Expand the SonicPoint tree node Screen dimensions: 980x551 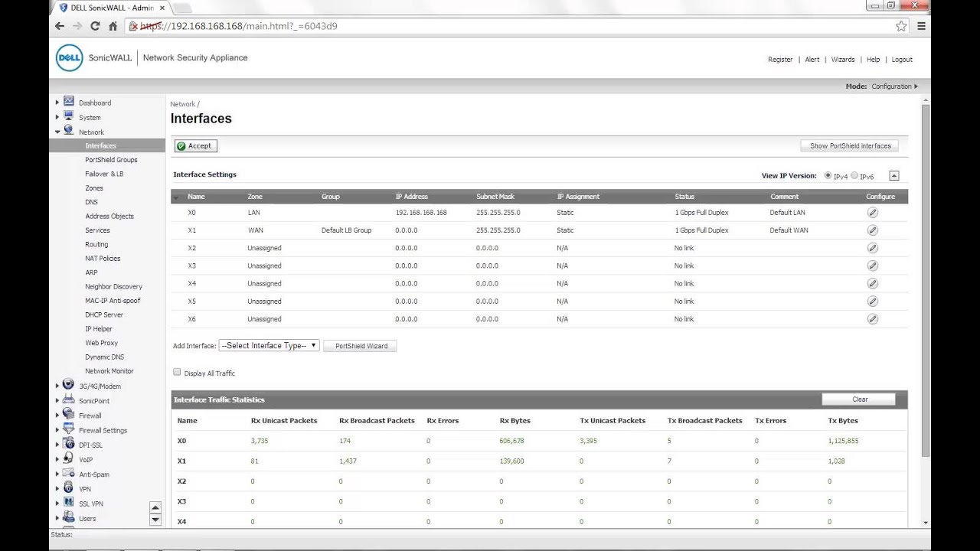coord(57,401)
